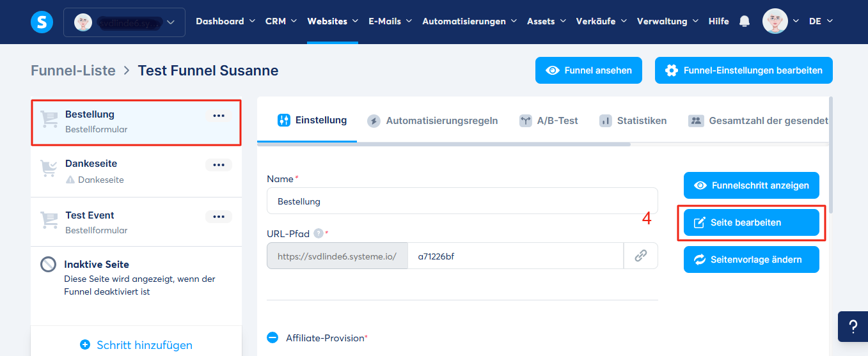Click the help question mark widget

(x=853, y=327)
